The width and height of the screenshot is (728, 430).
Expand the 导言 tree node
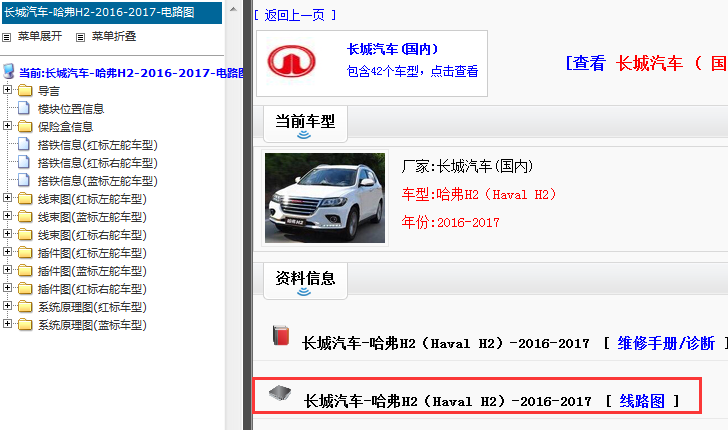[x=7, y=89]
